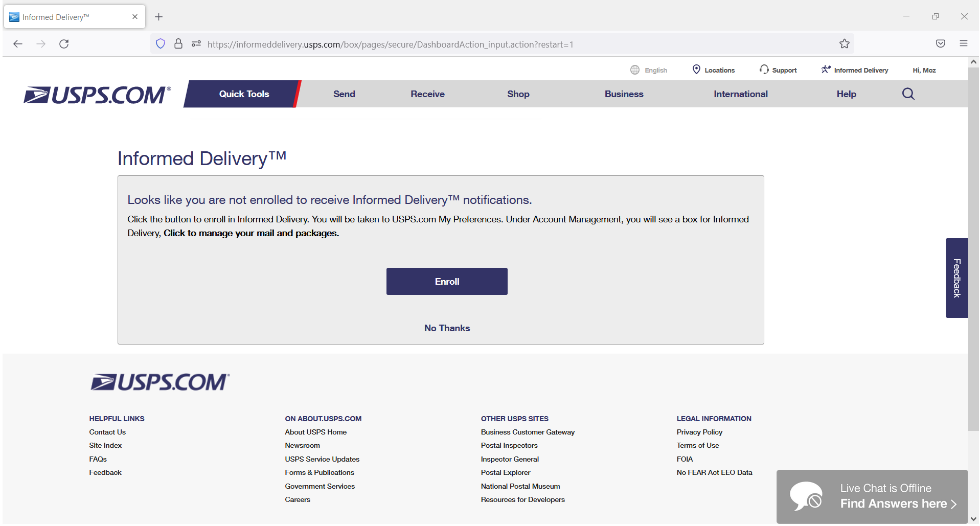Open the footer Feedback link
Image resolution: width=980 pixels, height=526 pixels.
[105, 473]
